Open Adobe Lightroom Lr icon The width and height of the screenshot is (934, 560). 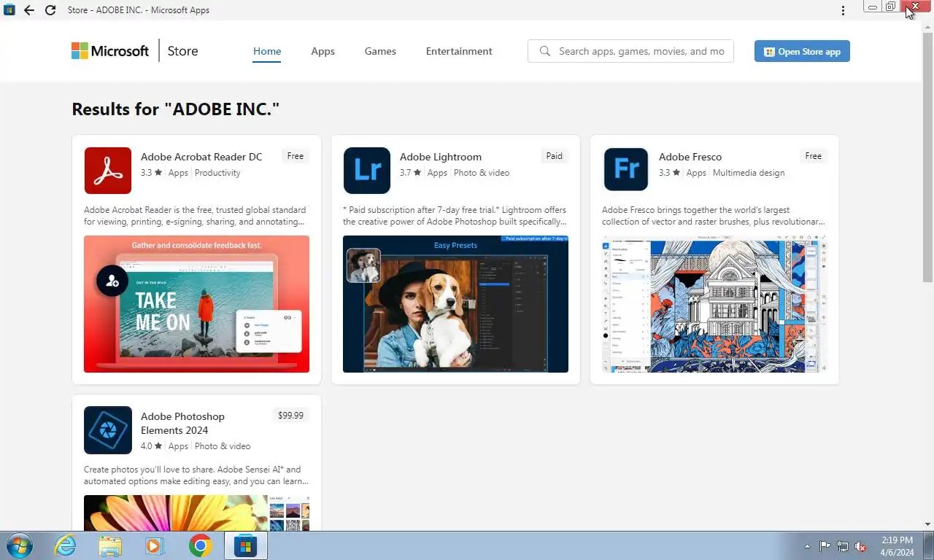click(367, 171)
